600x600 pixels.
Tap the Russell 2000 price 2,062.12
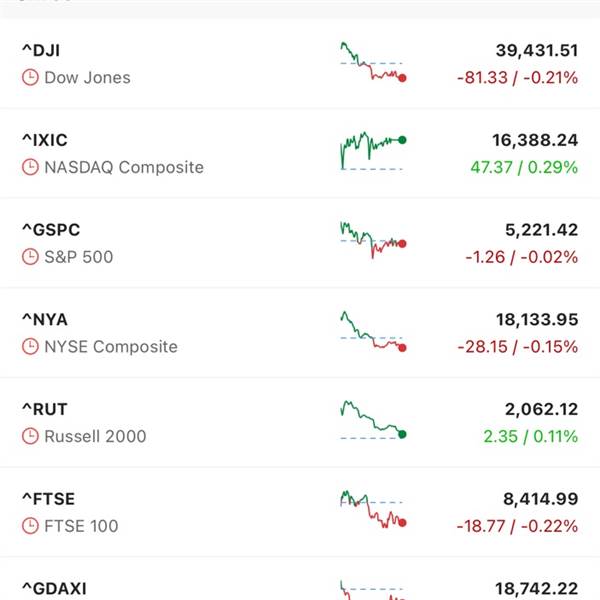(x=541, y=409)
